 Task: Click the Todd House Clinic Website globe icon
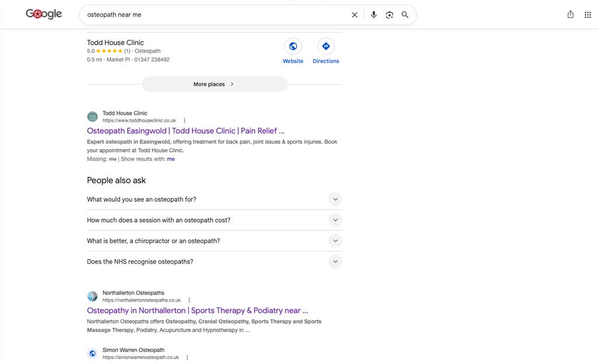pyautogui.click(x=293, y=46)
